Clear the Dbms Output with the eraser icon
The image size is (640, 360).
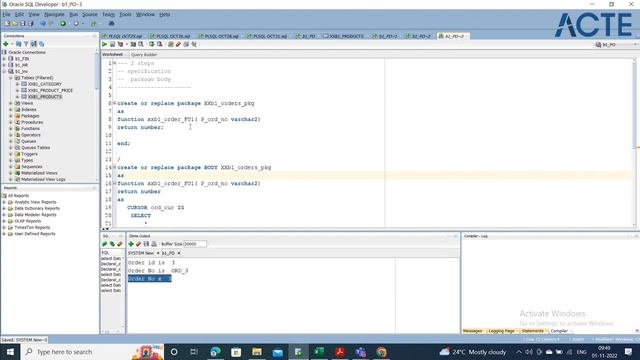coord(138,244)
